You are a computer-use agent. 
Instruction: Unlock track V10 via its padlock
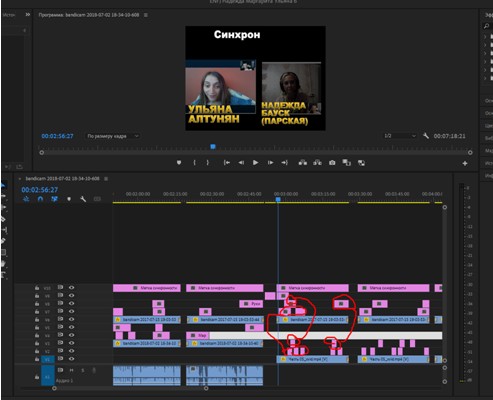37,287
